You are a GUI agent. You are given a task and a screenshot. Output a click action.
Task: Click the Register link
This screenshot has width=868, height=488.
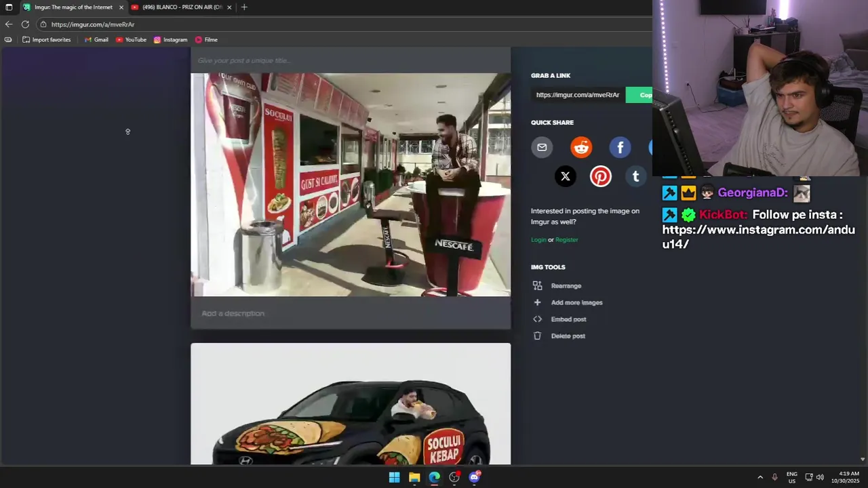pos(566,240)
